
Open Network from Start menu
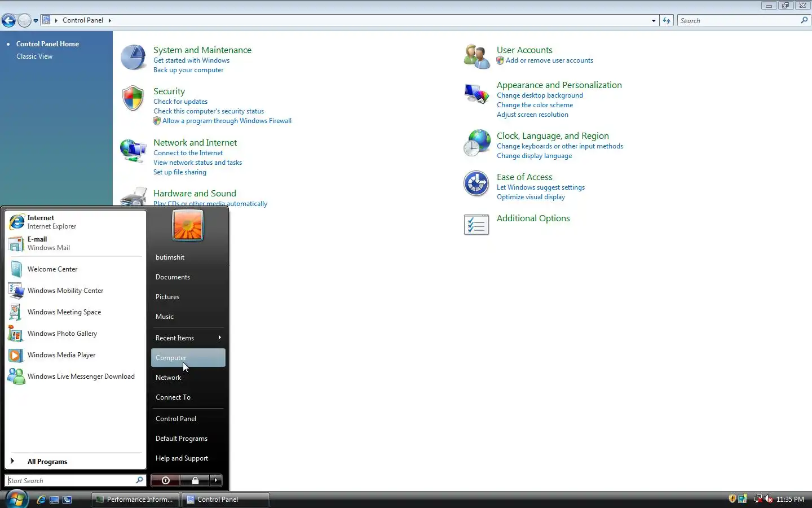(188, 378)
